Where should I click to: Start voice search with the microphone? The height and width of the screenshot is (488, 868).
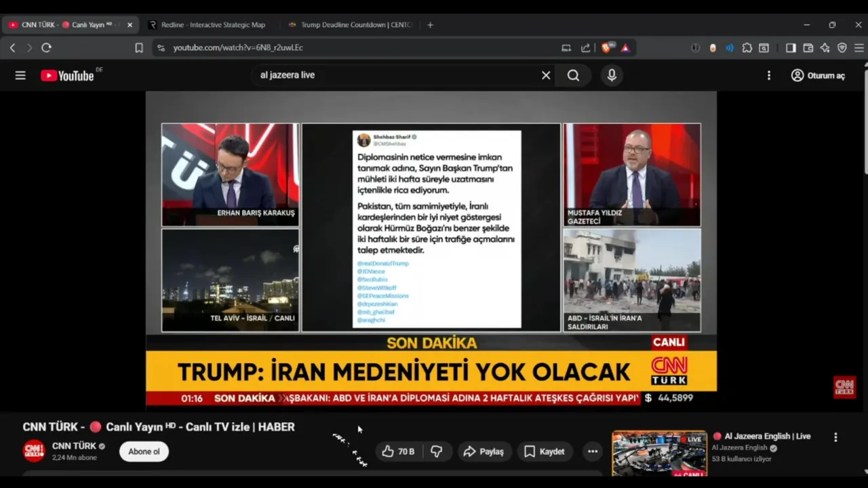coord(612,75)
